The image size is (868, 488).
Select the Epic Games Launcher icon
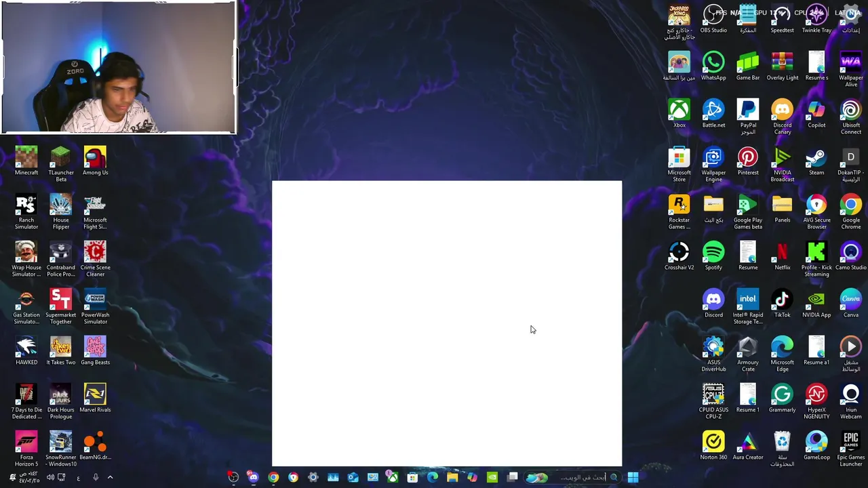(x=851, y=449)
